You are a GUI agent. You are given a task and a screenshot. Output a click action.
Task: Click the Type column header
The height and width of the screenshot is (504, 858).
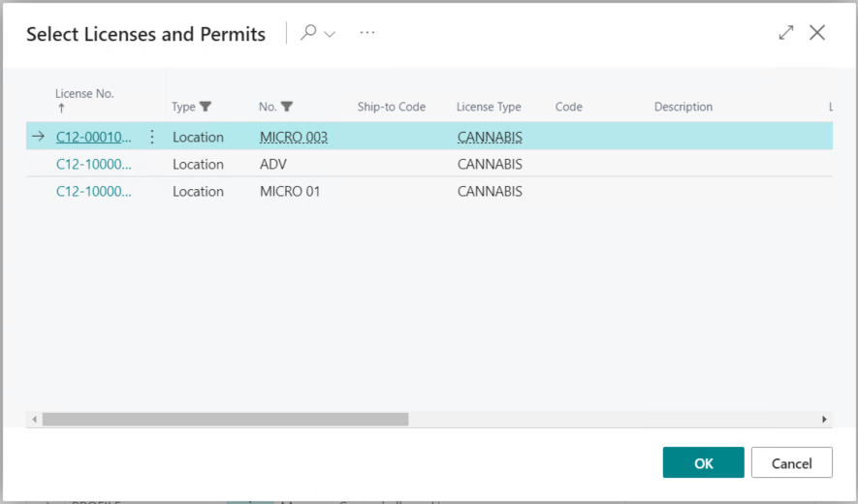pos(183,107)
